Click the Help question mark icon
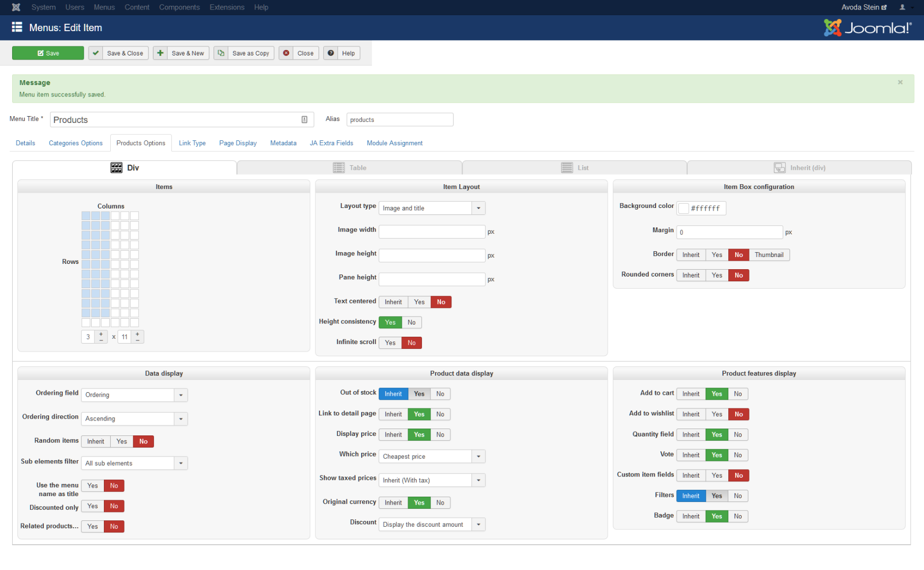 point(331,53)
